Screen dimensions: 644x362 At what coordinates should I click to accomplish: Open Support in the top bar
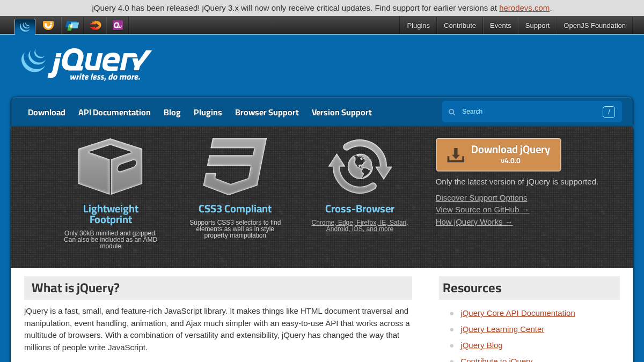coord(537,25)
